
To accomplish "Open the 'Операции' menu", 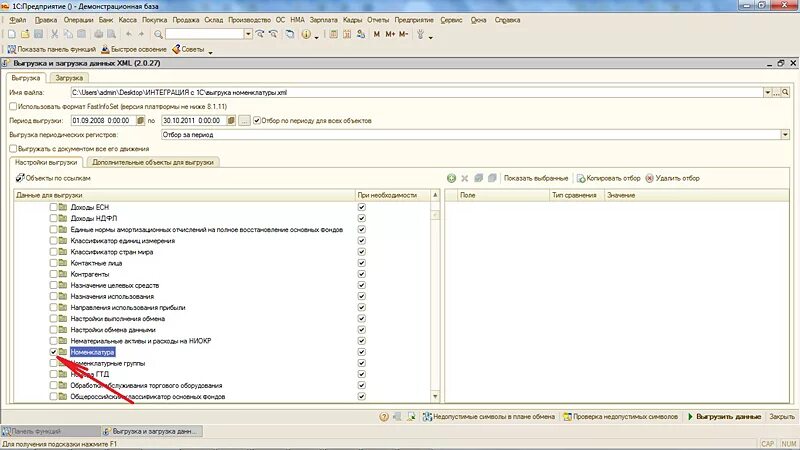I will 78,20.
